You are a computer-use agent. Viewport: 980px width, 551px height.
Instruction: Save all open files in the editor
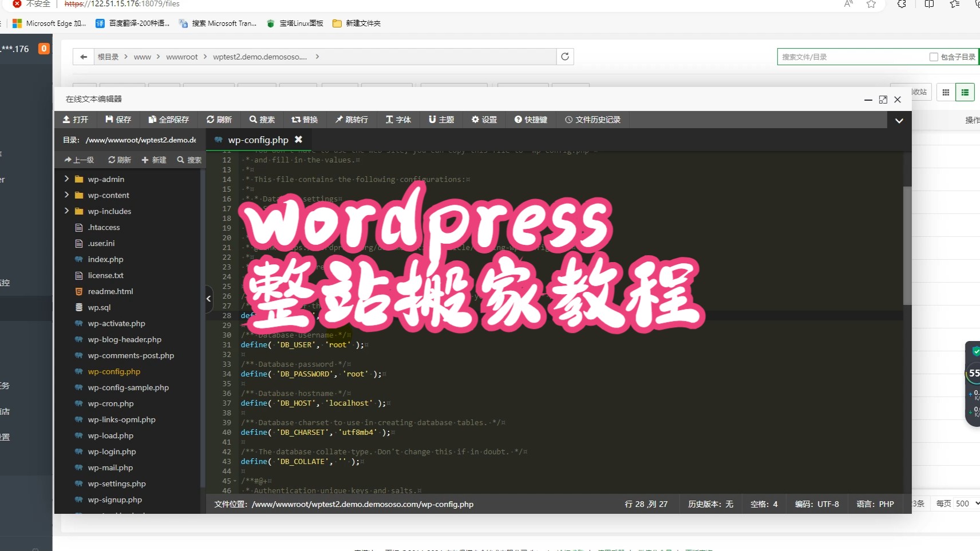pyautogui.click(x=168, y=120)
